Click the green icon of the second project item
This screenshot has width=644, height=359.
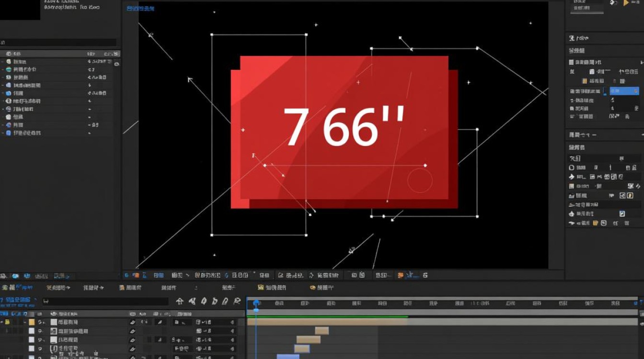(9, 69)
